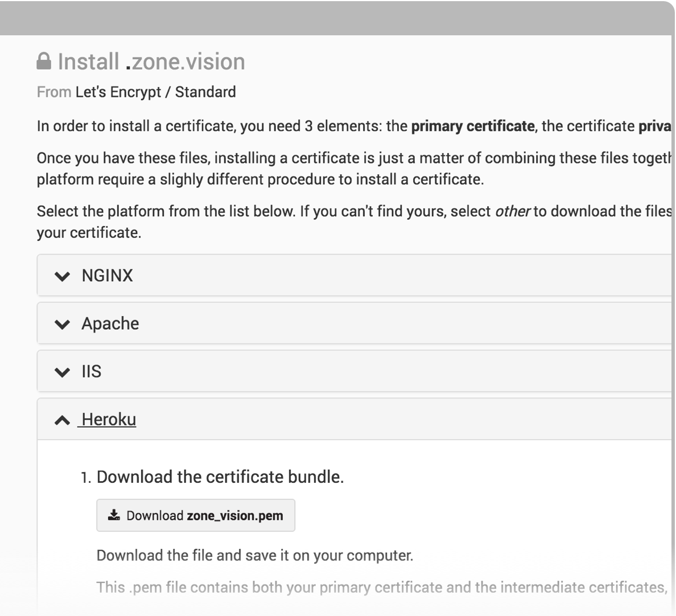Click the "Let's Encrypt / Standard" text
The image size is (676, 616).
155,92
